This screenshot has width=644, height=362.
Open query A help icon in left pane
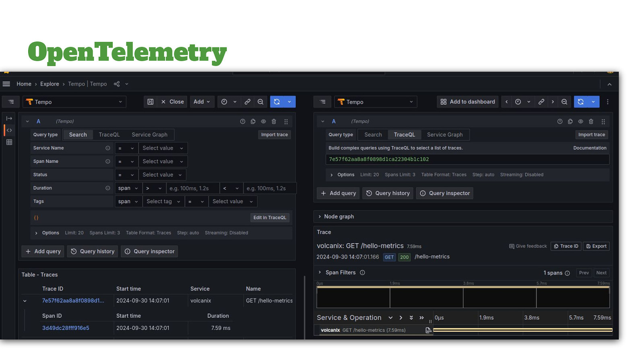tap(243, 121)
